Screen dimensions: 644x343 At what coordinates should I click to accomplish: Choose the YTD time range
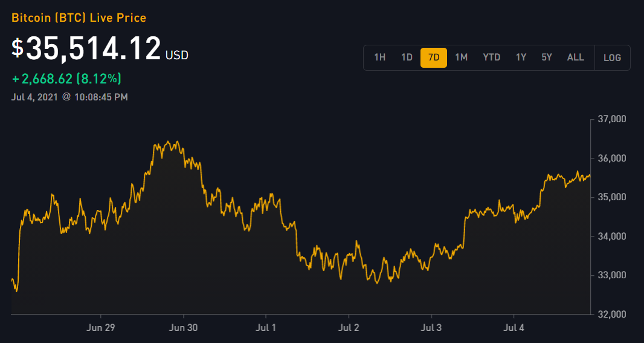pos(492,57)
